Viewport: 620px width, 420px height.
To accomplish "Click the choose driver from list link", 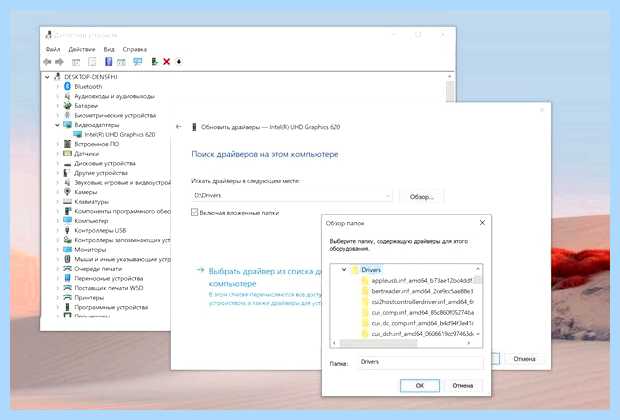I will click(265, 277).
